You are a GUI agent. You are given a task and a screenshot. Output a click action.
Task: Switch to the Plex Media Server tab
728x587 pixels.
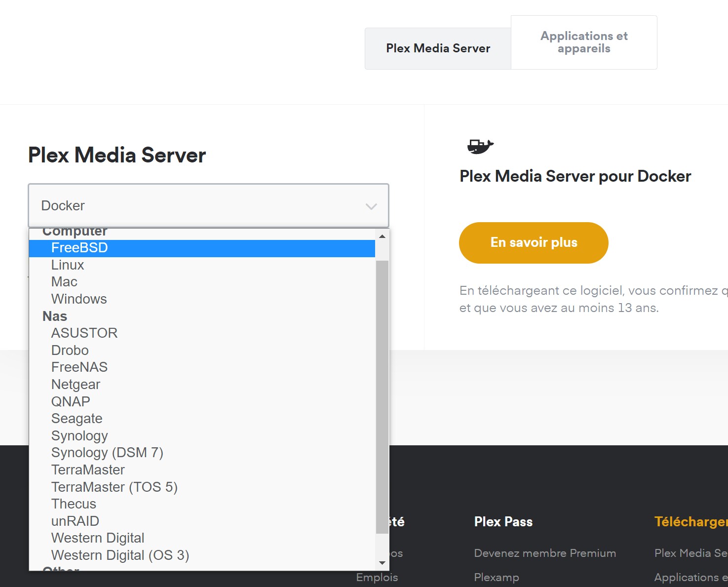(x=438, y=48)
